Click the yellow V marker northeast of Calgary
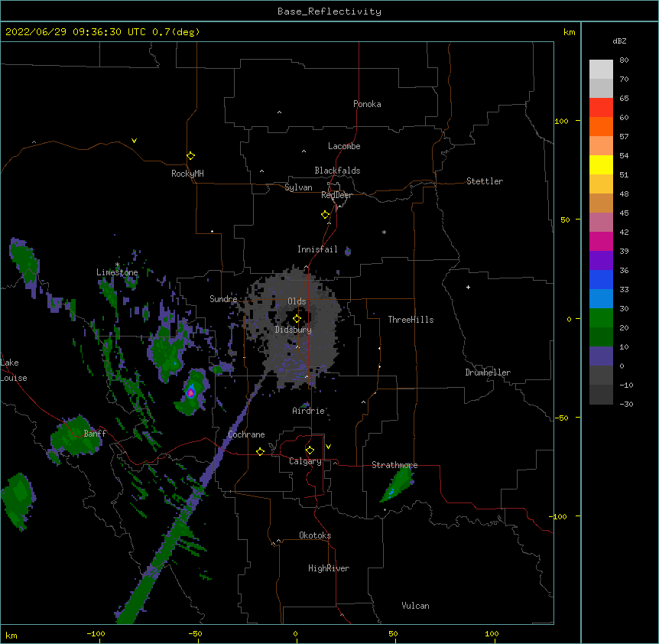Image resolution: width=659 pixels, height=644 pixels. click(x=328, y=447)
